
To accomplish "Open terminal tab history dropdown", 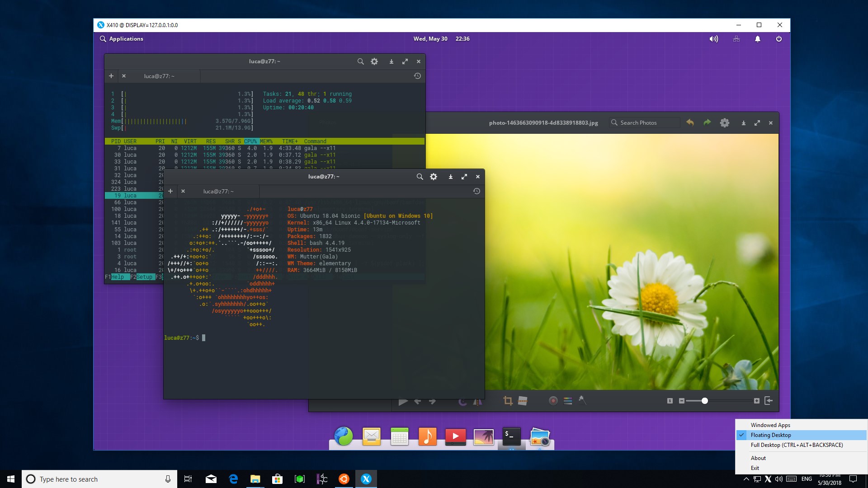I will pos(476,191).
